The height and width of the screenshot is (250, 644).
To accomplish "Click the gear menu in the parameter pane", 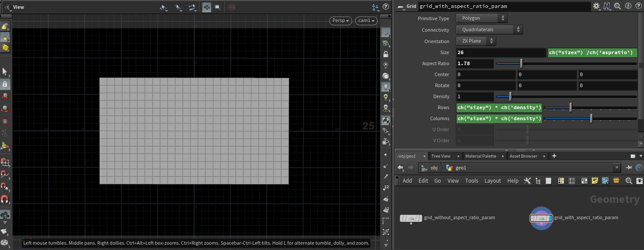I will point(597,6).
